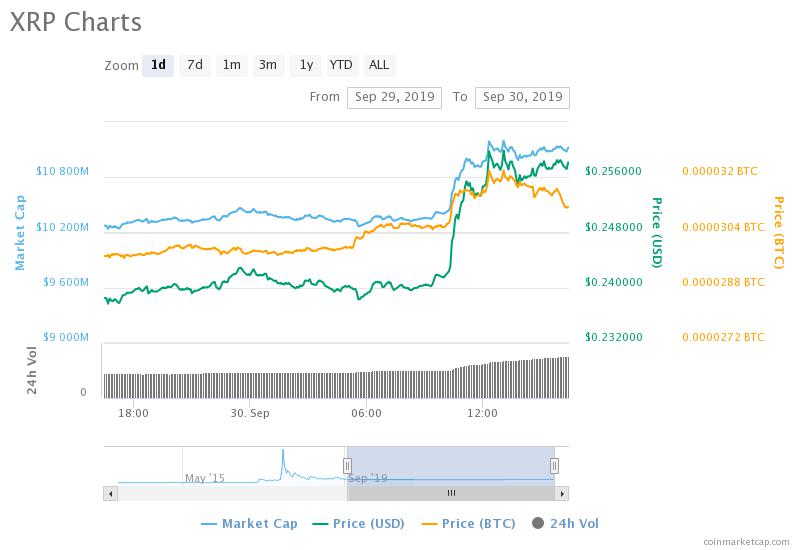
Task: Toggle Price (USD) series in legend
Action: (359, 523)
